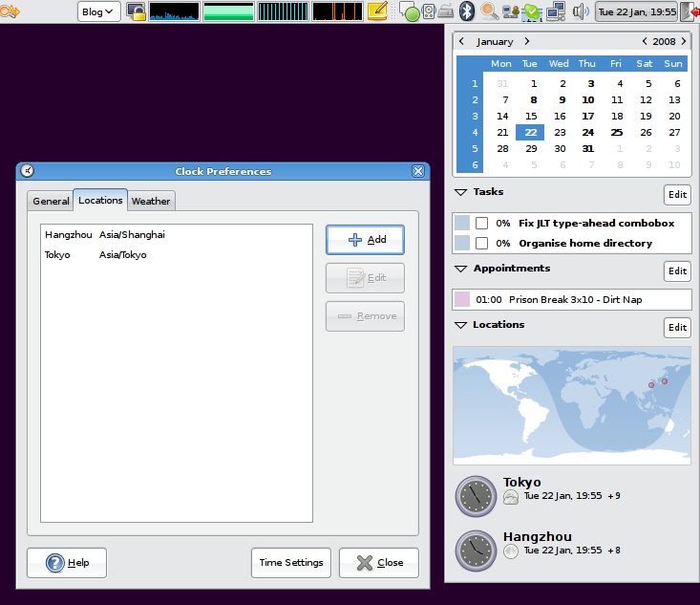Image resolution: width=700 pixels, height=605 pixels.
Task: Click the logout door icon in the panel
Action: [690, 11]
